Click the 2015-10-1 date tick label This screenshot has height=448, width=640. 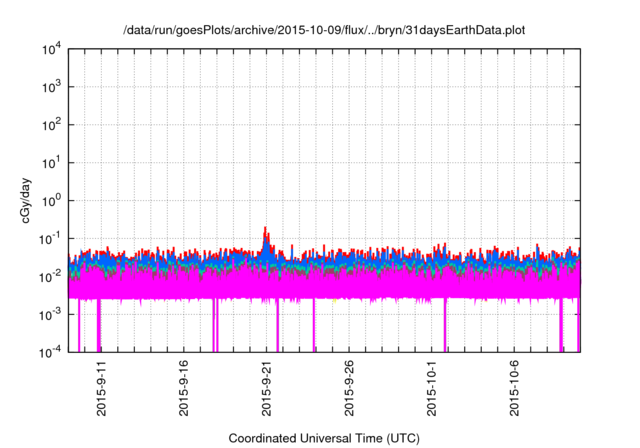coord(432,388)
